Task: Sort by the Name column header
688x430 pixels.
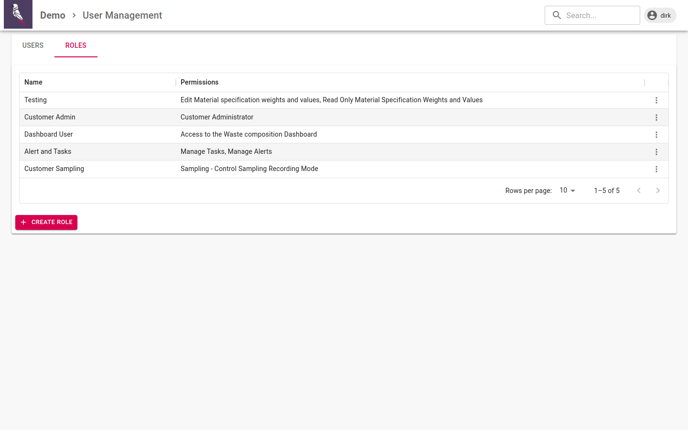Action: pos(34,82)
